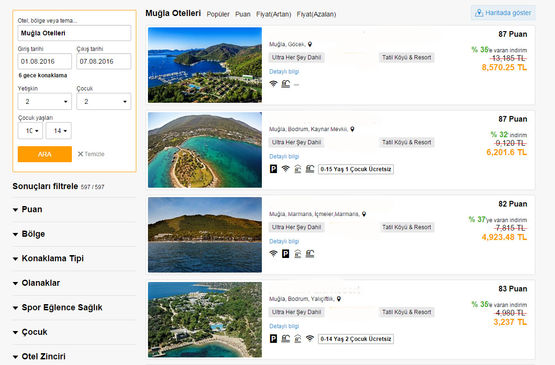The width and height of the screenshot is (555, 365).
Task: Open Detaylı bilgi link for the Göcek hotel
Action: [284, 72]
